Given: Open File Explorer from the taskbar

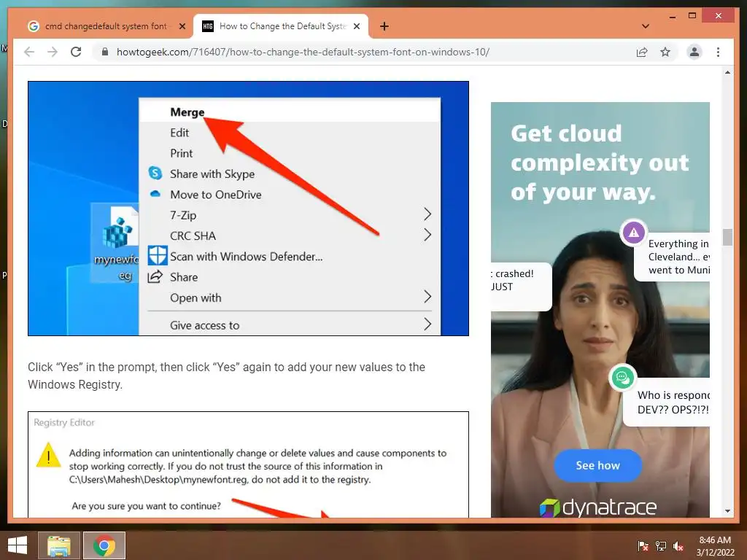Looking at the screenshot, I should tap(59, 545).
